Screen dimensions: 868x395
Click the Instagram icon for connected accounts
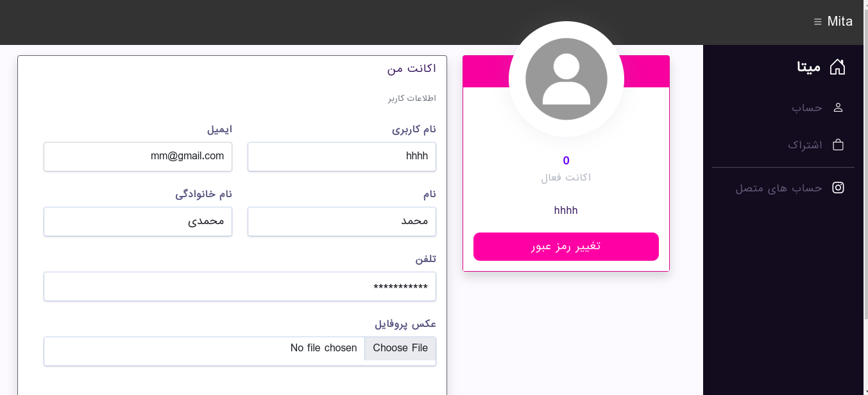coord(838,188)
